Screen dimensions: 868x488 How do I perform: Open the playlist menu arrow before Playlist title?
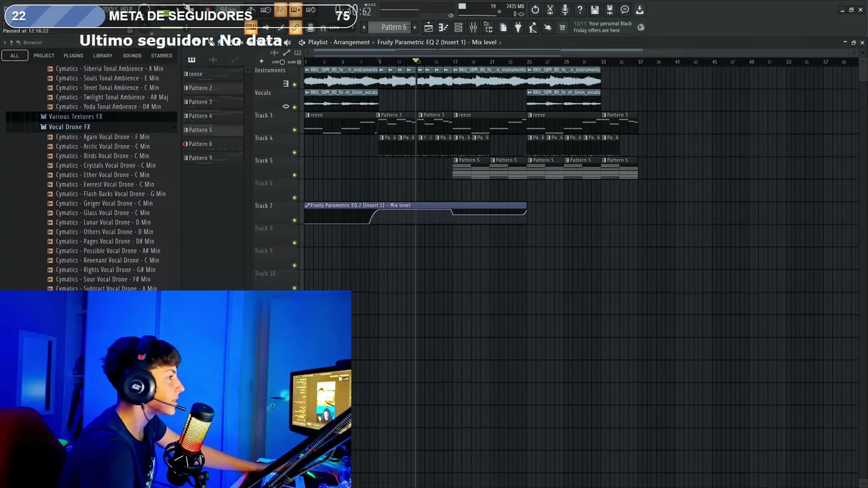[302, 42]
